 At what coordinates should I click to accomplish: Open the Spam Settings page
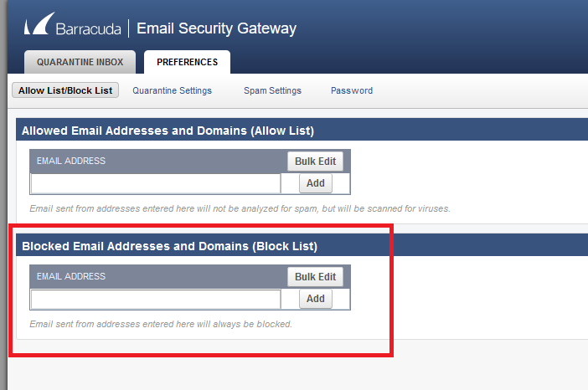[272, 90]
